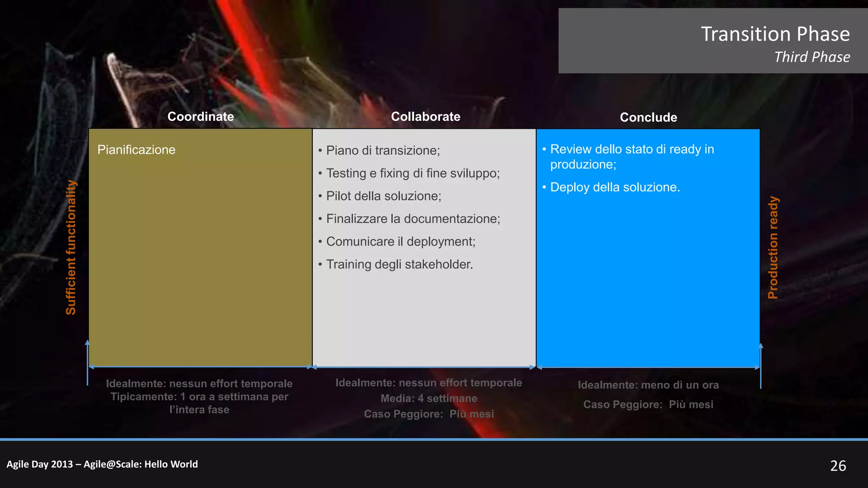Click Tipicamente 1 ora a settimana note

[199, 397]
